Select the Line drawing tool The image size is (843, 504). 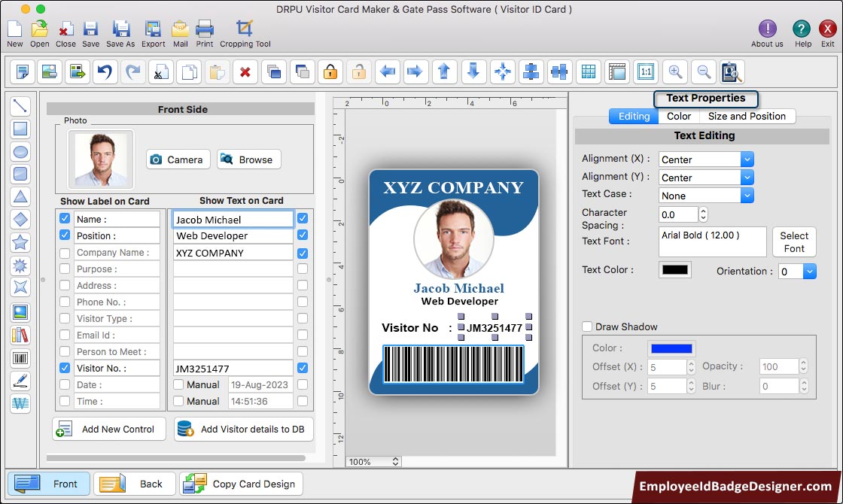pos(20,106)
